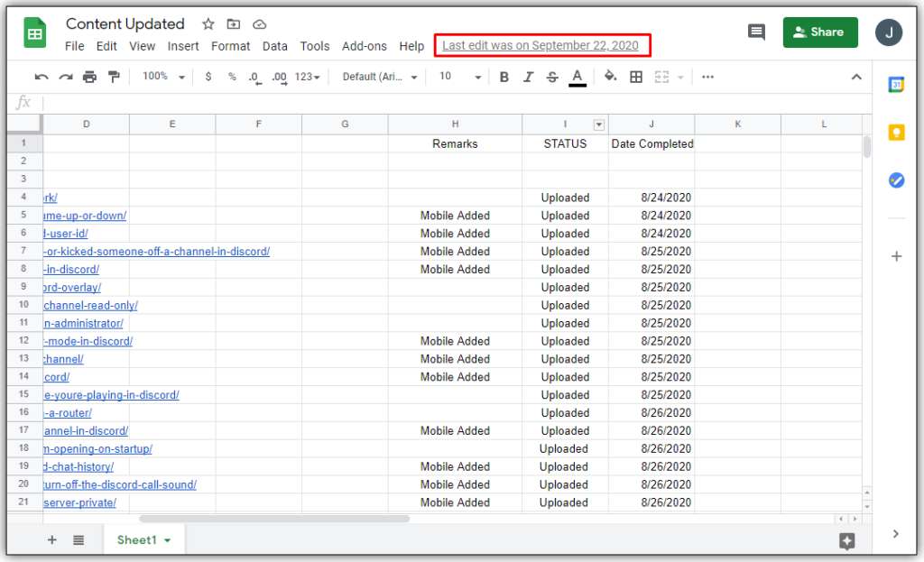
Task: Open Google Tasks in the side panel
Action: tap(895, 180)
